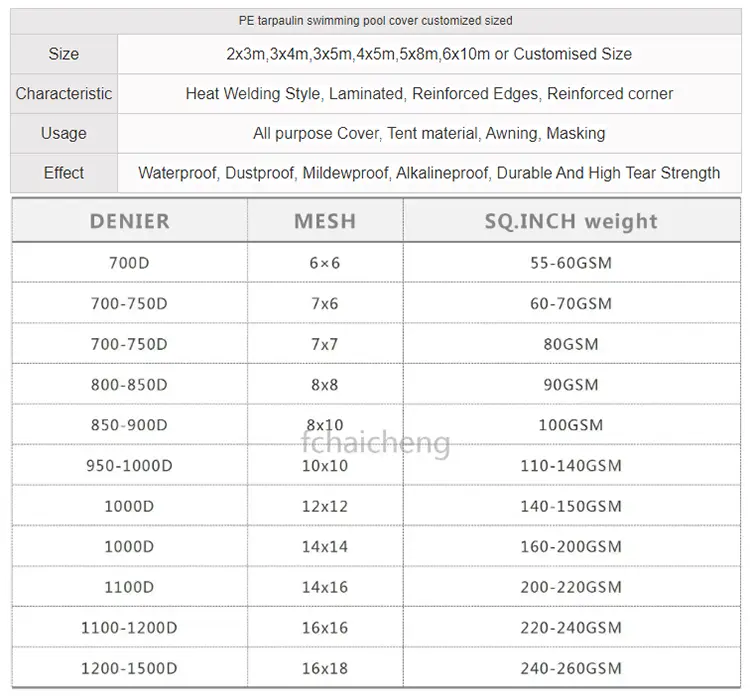Click the '1100-1200D' denier cell
This screenshot has height=696, width=750.
[129, 628]
